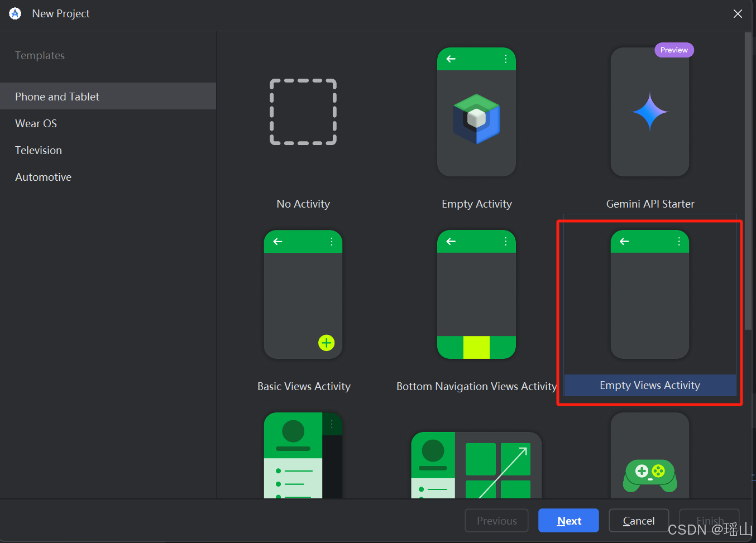Close the New Project dialog
The height and width of the screenshot is (543, 756).
pyautogui.click(x=738, y=13)
